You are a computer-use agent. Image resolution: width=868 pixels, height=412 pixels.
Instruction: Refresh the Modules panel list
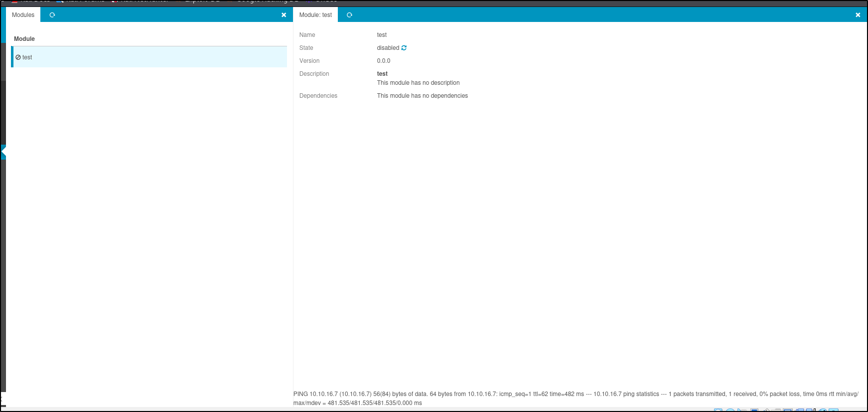pyautogui.click(x=52, y=15)
